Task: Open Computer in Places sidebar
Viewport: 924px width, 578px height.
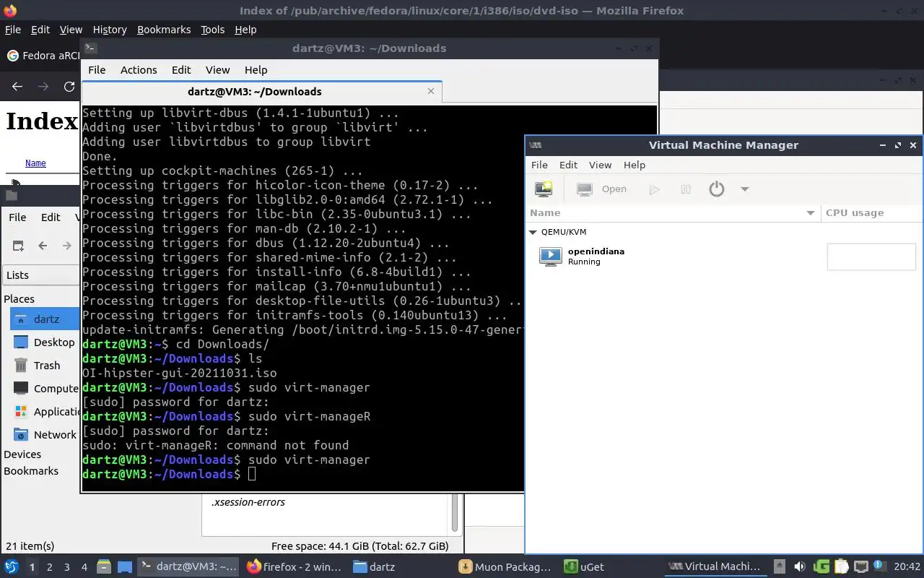Action: coord(45,389)
